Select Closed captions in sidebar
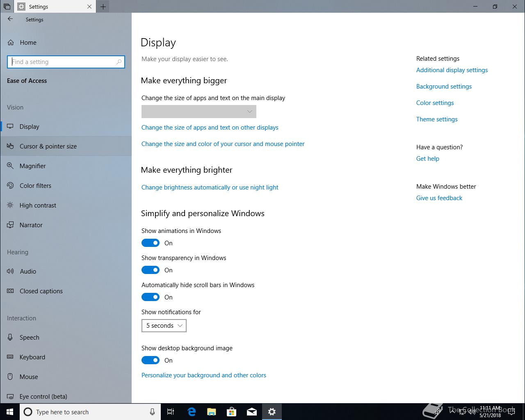Screen dimensions: 525x420 pyautogui.click(x=66, y=291)
